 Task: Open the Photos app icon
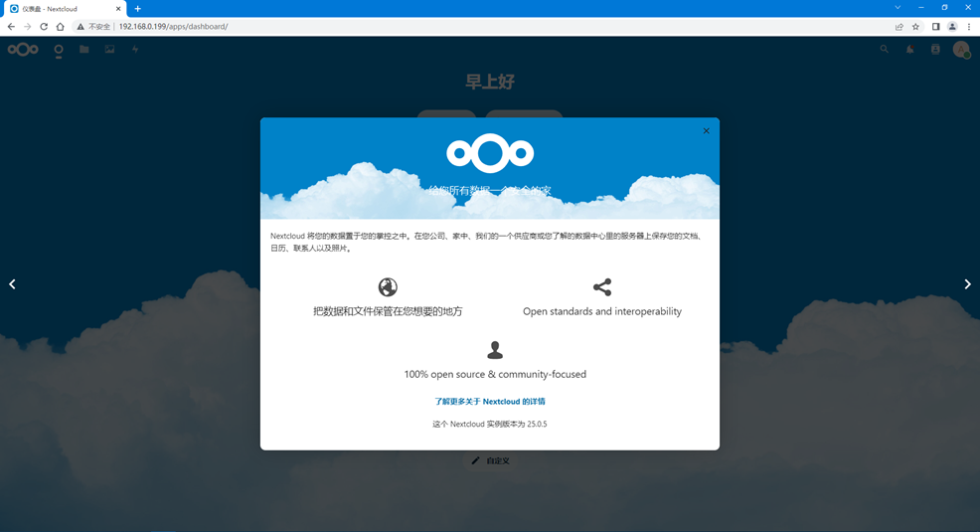(x=110, y=50)
